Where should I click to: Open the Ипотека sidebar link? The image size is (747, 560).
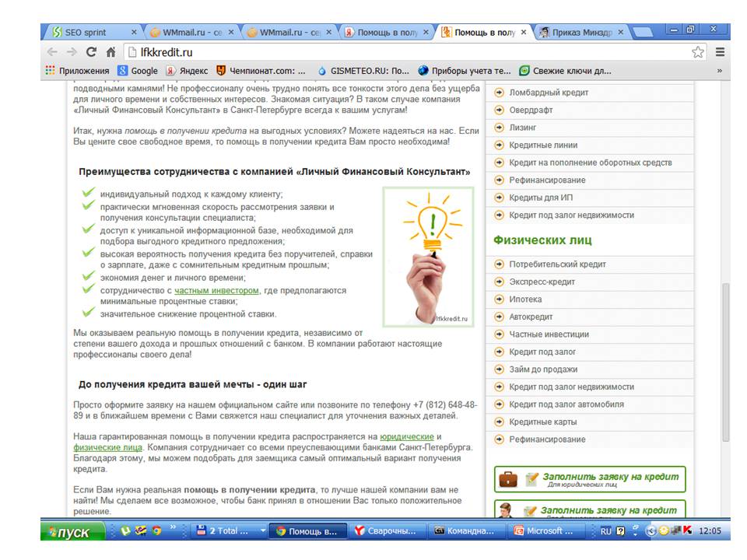click(525, 299)
